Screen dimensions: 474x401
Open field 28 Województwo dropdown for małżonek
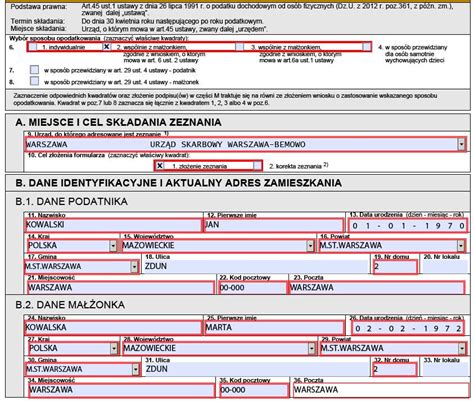[311, 349]
